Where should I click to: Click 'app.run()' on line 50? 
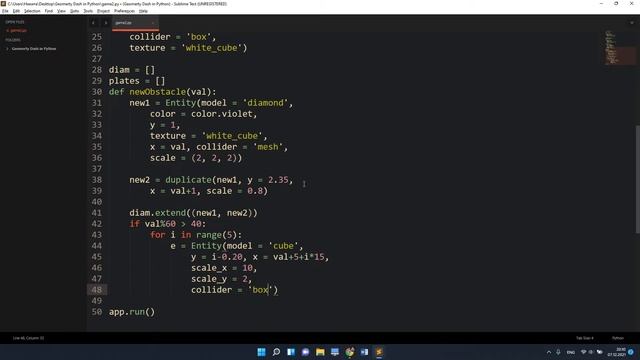132,312
